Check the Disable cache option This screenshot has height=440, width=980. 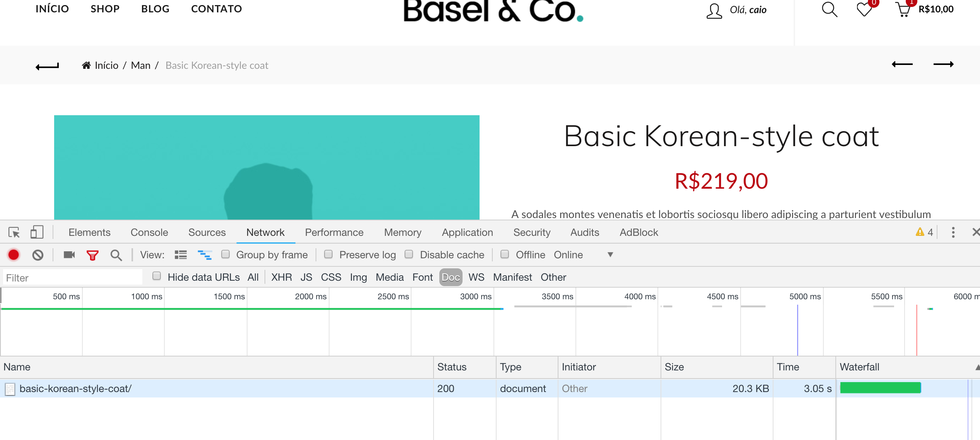click(x=409, y=254)
